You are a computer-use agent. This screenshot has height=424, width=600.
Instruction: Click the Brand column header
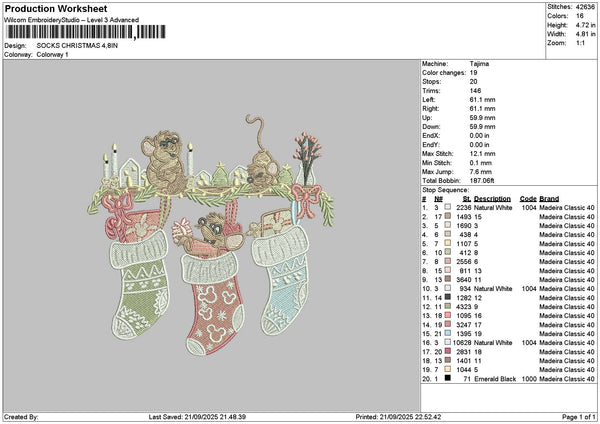point(549,199)
